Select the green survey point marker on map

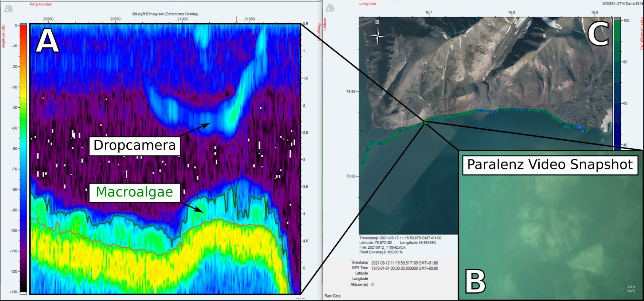[x=425, y=123]
